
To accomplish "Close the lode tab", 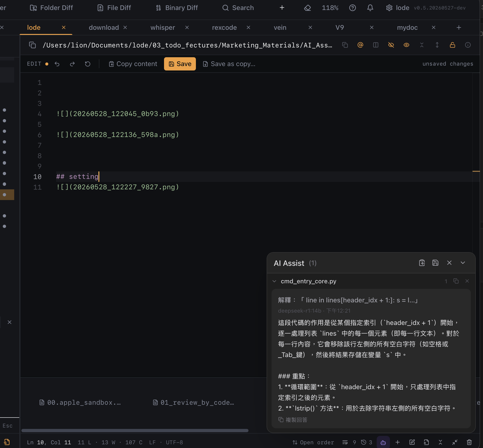I will pyautogui.click(x=64, y=27).
